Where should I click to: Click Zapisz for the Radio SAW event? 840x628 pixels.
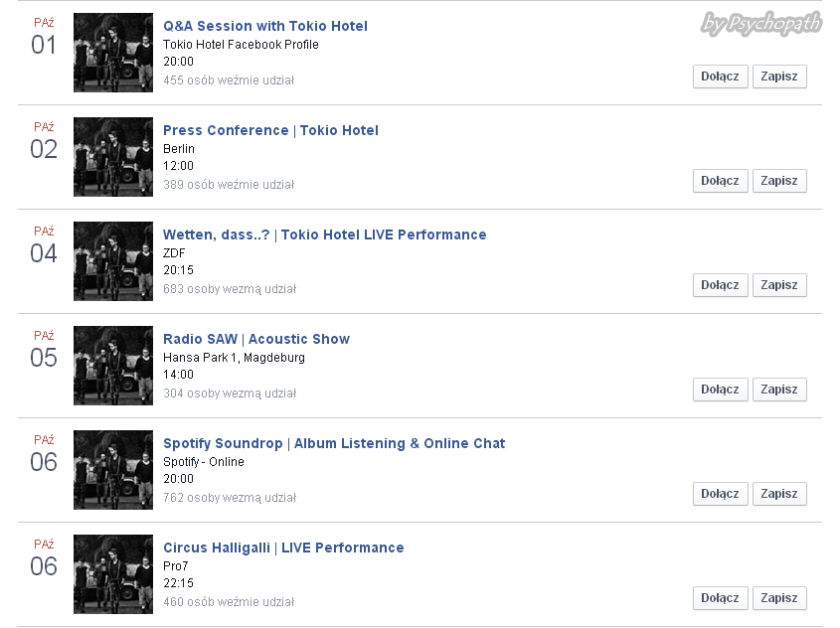(x=779, y=390)
